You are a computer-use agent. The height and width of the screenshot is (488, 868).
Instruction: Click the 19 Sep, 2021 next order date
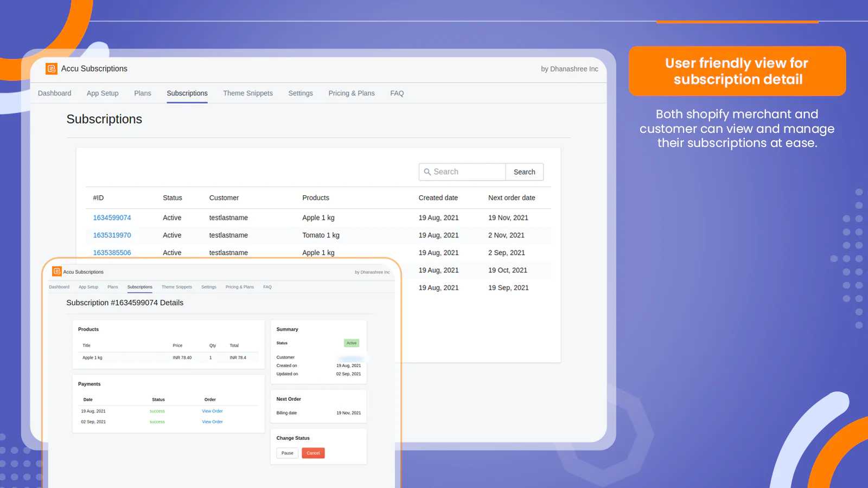coord(508,288)
